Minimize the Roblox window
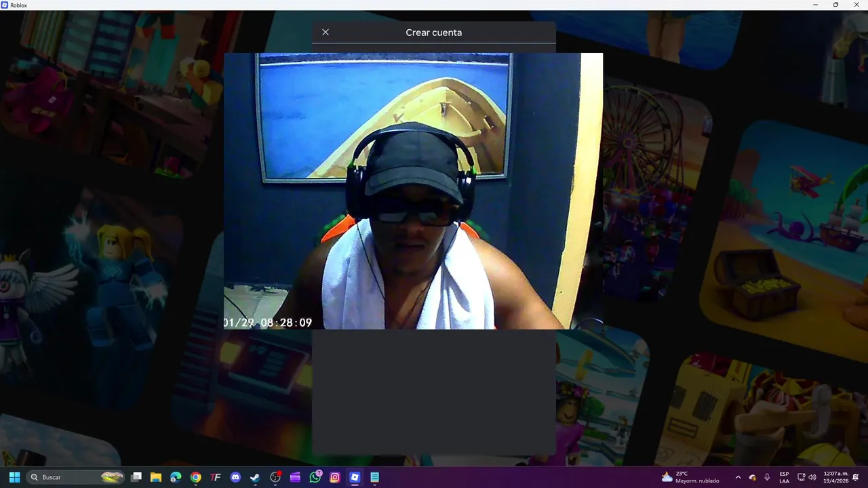The height and width of the screenshot is (488, 868). 815,5
